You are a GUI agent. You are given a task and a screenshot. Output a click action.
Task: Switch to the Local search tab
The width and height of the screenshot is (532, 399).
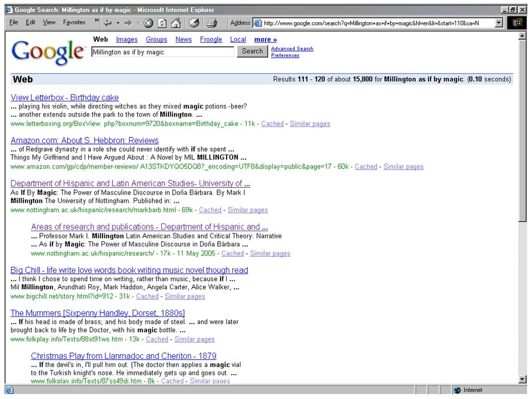(238, 39)
